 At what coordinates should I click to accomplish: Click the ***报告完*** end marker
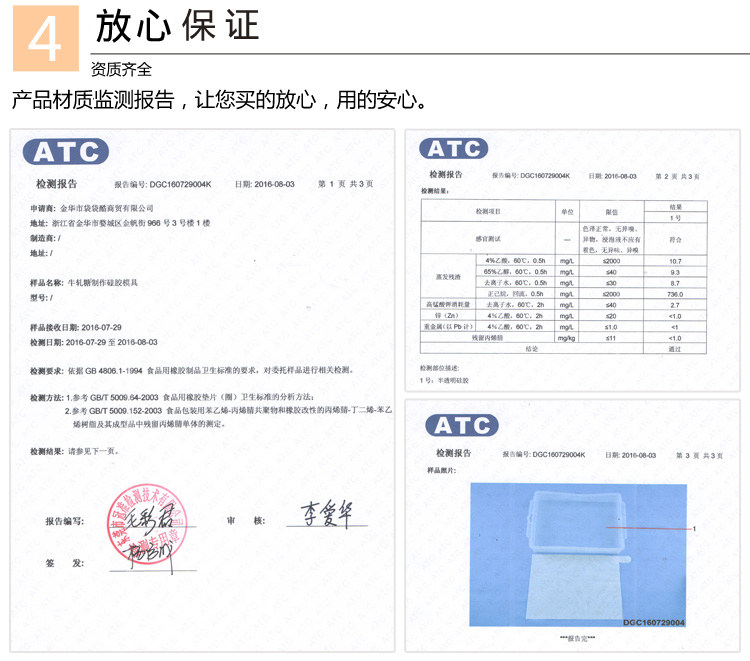pyautogui.click(x=578, y=638)
